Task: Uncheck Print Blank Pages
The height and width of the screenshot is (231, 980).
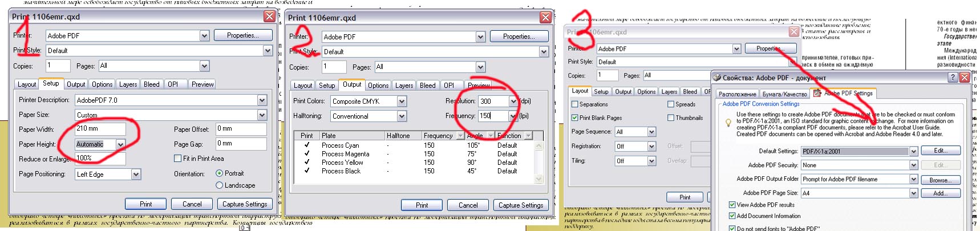Action: tap(574, 117)
